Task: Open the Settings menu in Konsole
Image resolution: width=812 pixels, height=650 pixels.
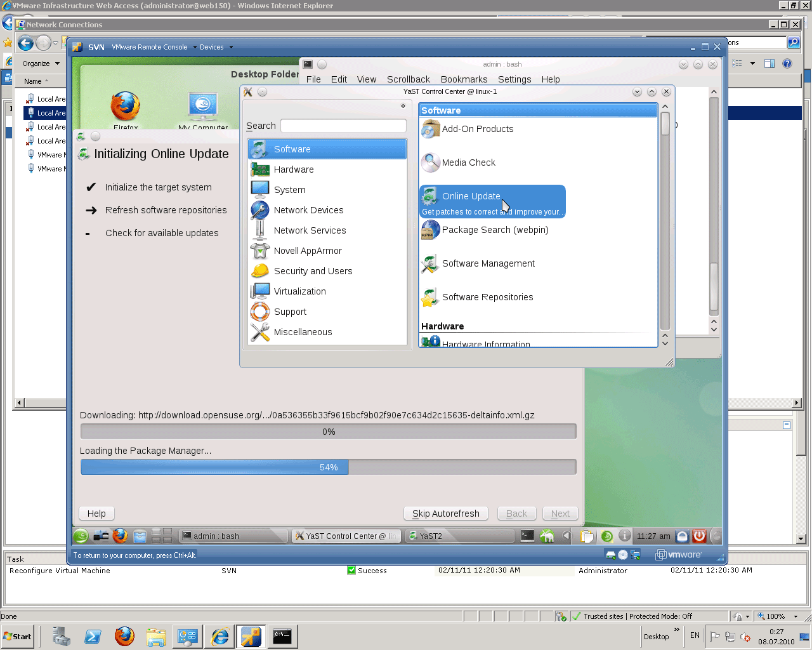Action: click(514, 79)
